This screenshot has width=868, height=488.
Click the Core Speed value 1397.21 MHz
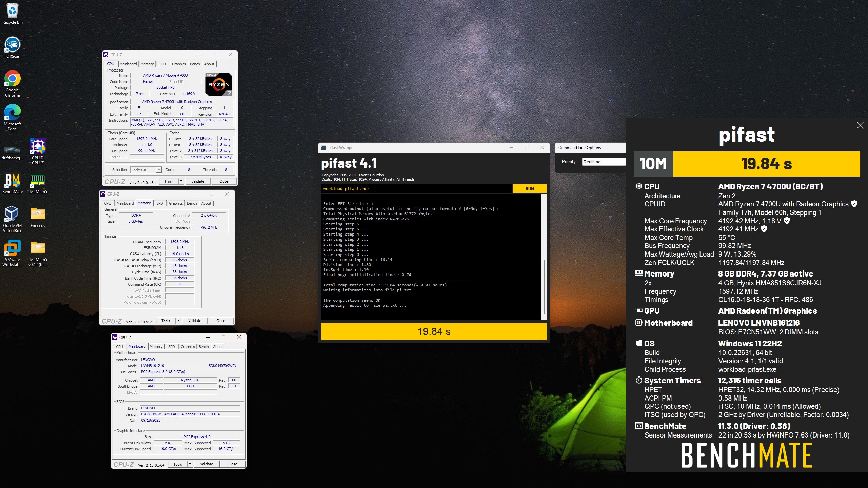click(147, 139)
